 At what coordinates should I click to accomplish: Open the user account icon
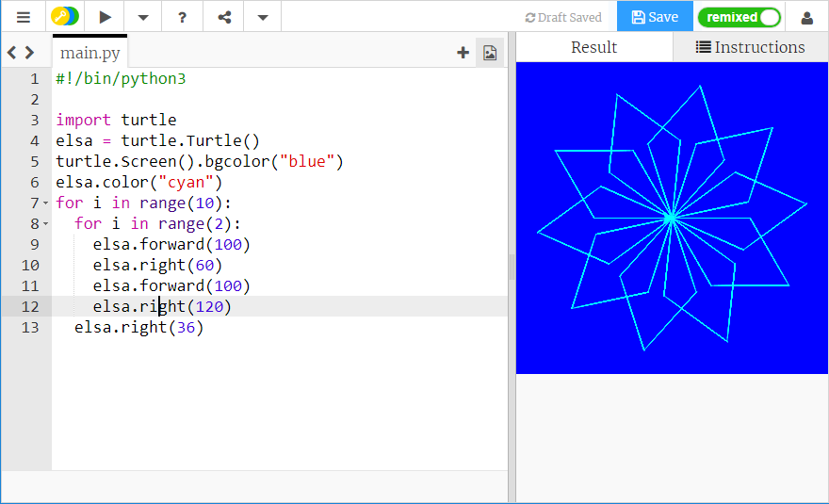807,17
